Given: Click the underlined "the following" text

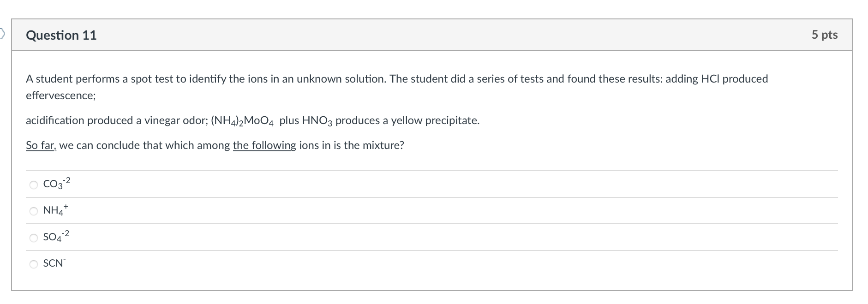Looking at the screenshot, I should 264,145.
